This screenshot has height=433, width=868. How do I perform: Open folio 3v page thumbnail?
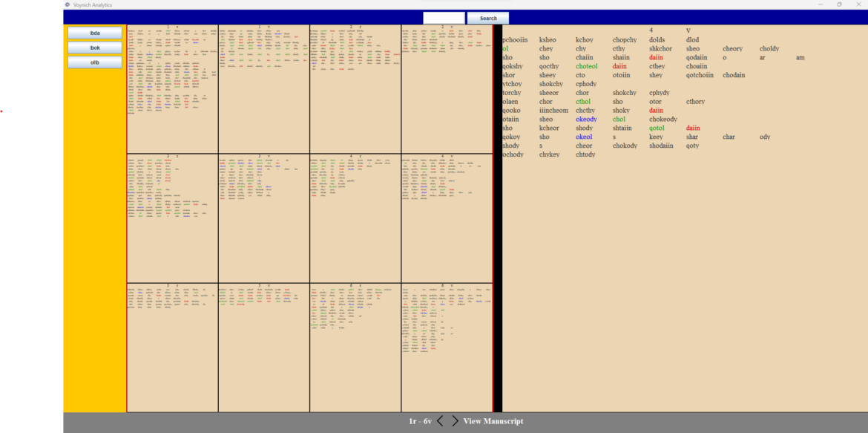tap(264, 218)
